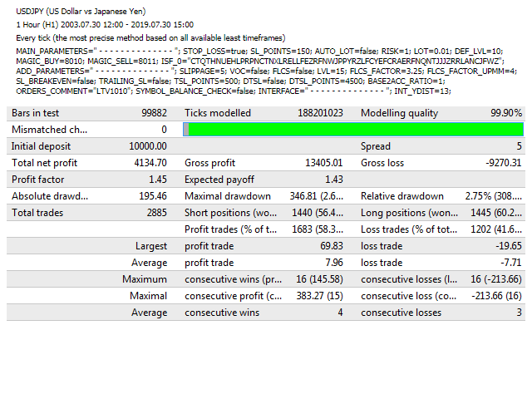This screenshot has width=532, height=399.
Task: Click the 'consecutive wins (pr...' label
Action: pos(233,279)
